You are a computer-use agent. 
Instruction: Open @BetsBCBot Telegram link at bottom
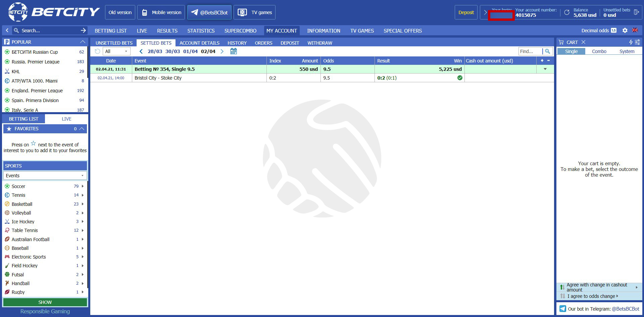(625, 309)
